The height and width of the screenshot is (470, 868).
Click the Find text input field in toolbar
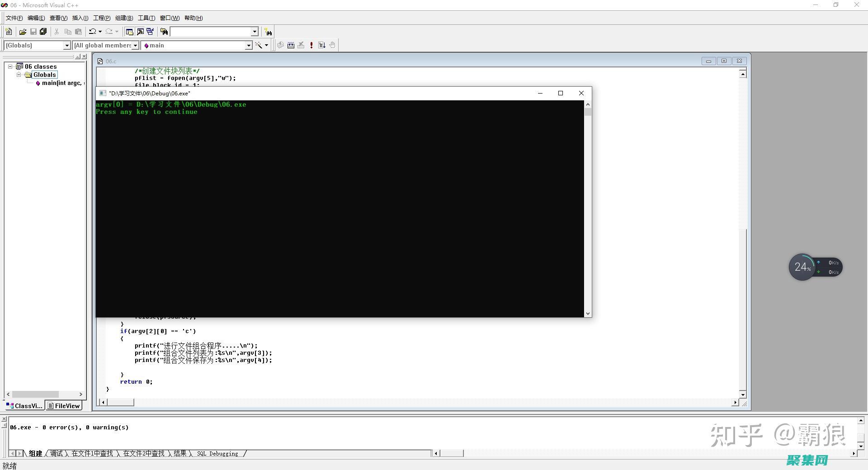(x=210, y=32)
